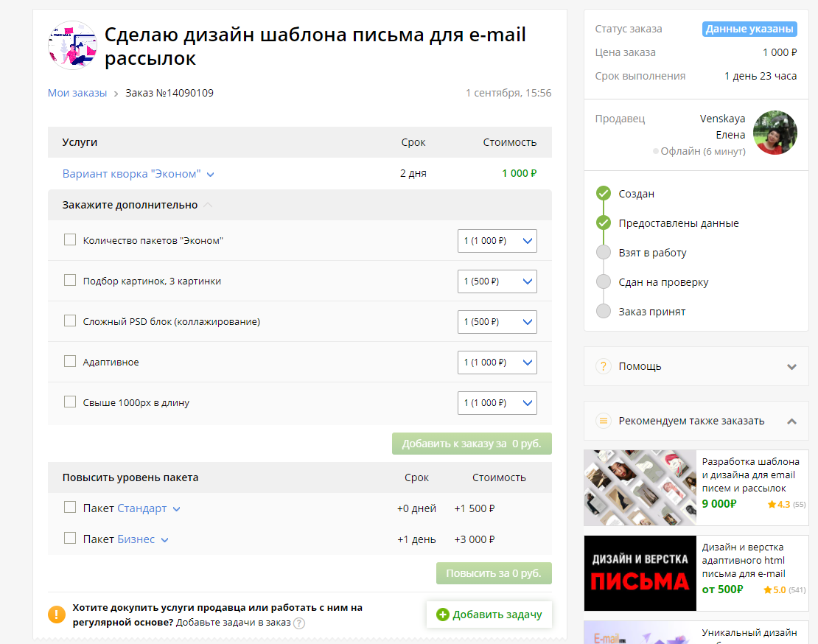Click the orange exclamation warning icon
The image size is (818, 644).
coord(57,615)
